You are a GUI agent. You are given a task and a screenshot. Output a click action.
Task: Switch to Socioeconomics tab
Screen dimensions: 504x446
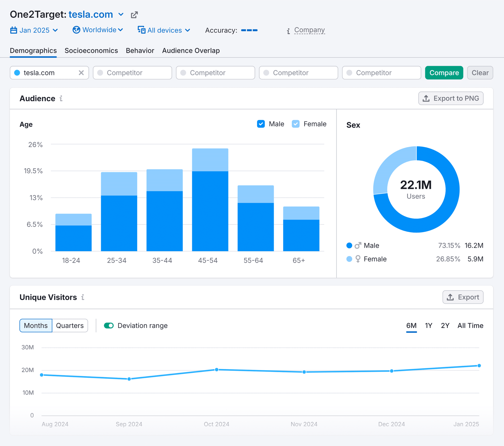pyautogui.click(x=91, y=50)
